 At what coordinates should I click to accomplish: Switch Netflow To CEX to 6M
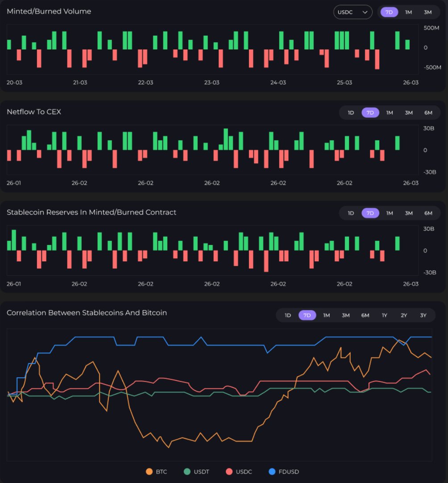pyautogui.click(x=428, y=113)
